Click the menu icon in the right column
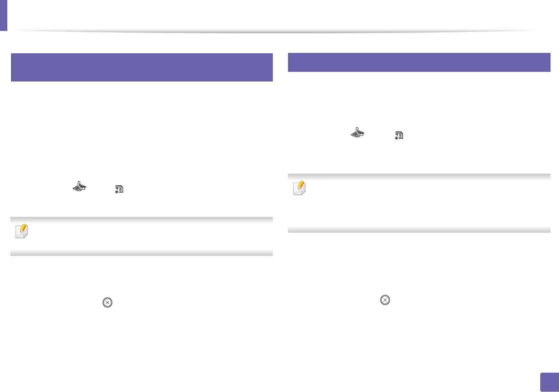Image resolution: width=559 pixels, height=392 pixels. pos(399,135)
